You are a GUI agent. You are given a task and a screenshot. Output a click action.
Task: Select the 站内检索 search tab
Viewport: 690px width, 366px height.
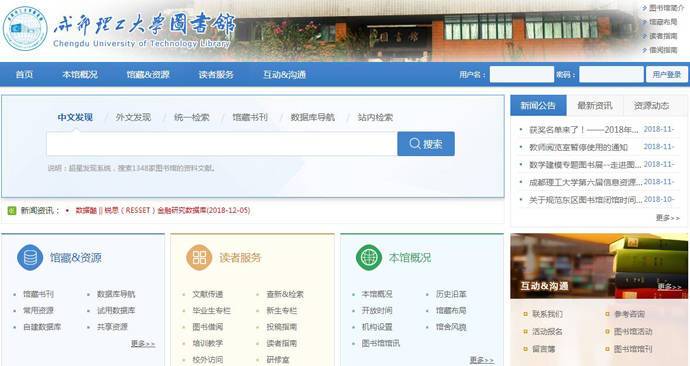click(x=375, y=117)
